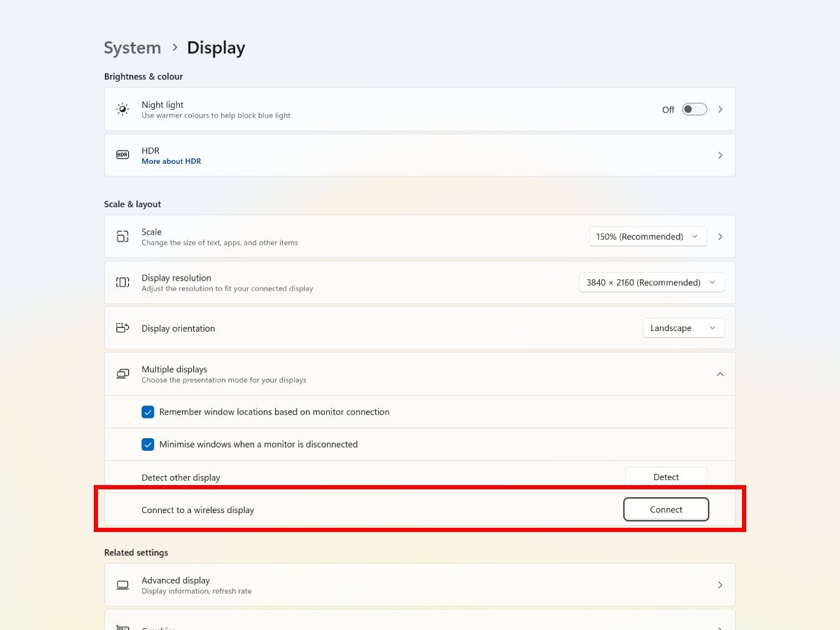
Task: Open the Landscape orientation dropdown
Action: point(683,328)
